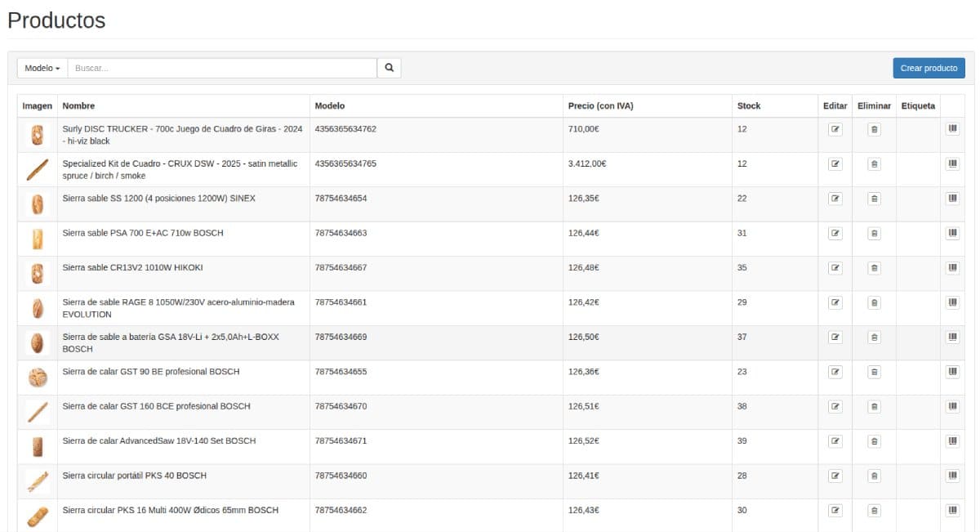Click thumbnail of Sierra de calar GST 160

[37, 412]
